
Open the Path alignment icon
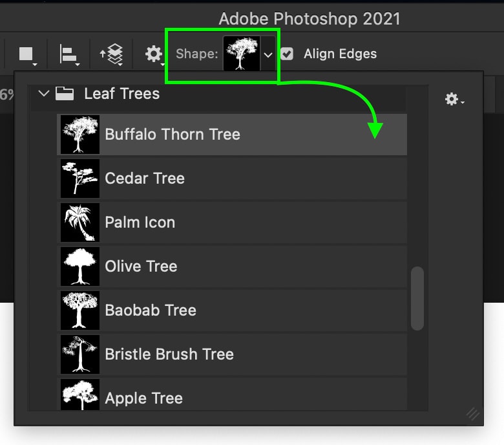pyautogui.click(x=69, y=54)
